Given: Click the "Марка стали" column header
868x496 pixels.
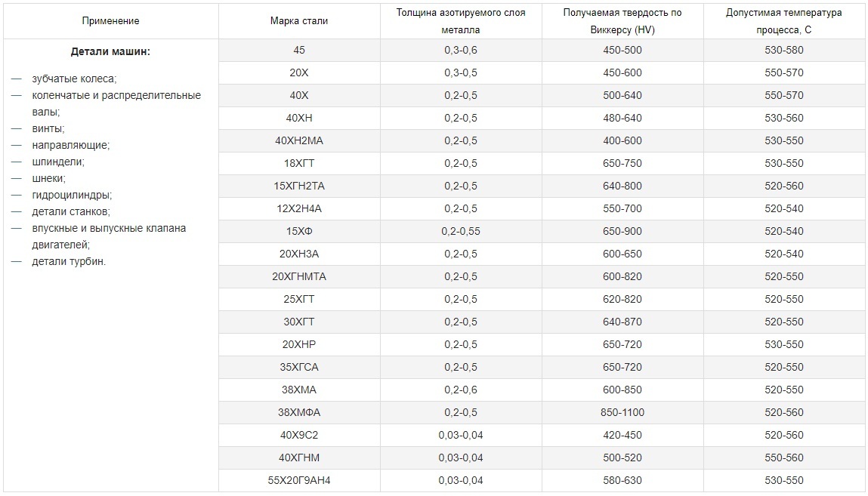Looking at the screenshot, I should click(299, 21).
